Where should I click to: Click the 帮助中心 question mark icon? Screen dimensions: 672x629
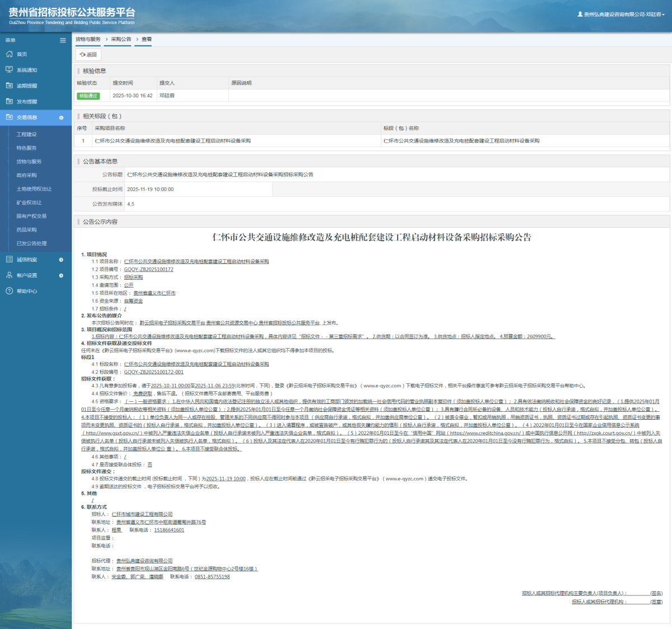click(9, 291)
